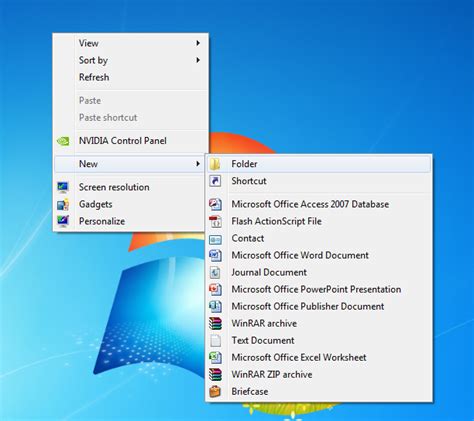Image resolution: width=474 pixels, height=421 pixels.
Task: Create Microsoft Office Access 2007 Database
Action: tap(319, 204)
